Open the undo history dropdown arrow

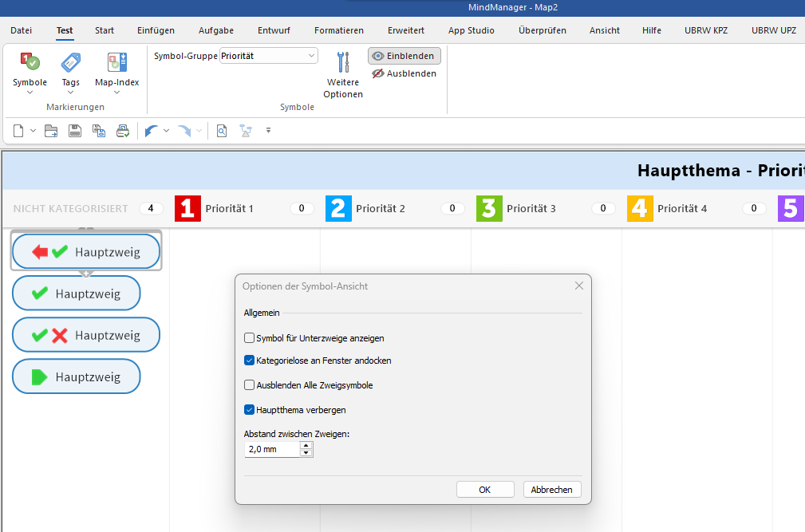(166, 131)
